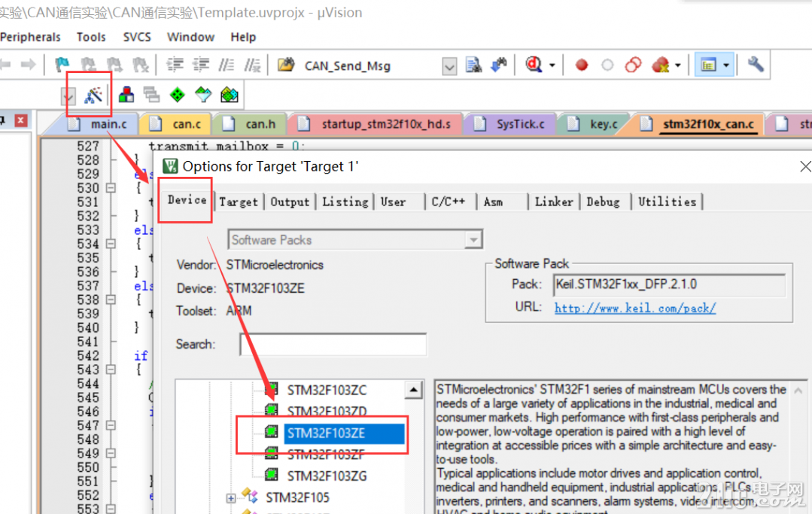Disable all breakpoints icon
812x514 pixels.
pos(634,65)
